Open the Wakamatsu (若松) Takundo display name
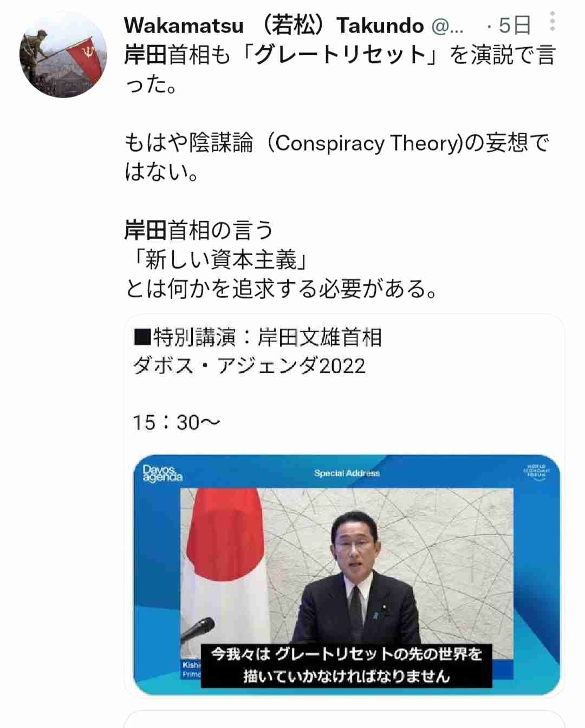Viewport: 585px width, 728px height. point(274,25)
